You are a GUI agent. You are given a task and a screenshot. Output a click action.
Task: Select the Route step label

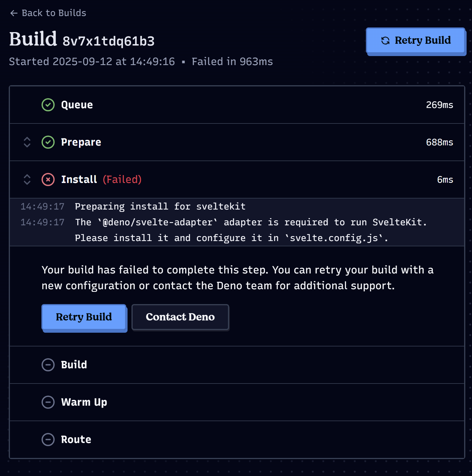click(x=76, y=440)
